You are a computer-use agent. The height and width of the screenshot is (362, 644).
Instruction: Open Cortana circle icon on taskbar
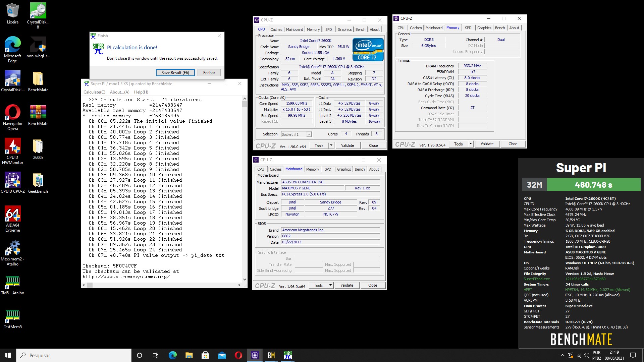click(140, 355)
